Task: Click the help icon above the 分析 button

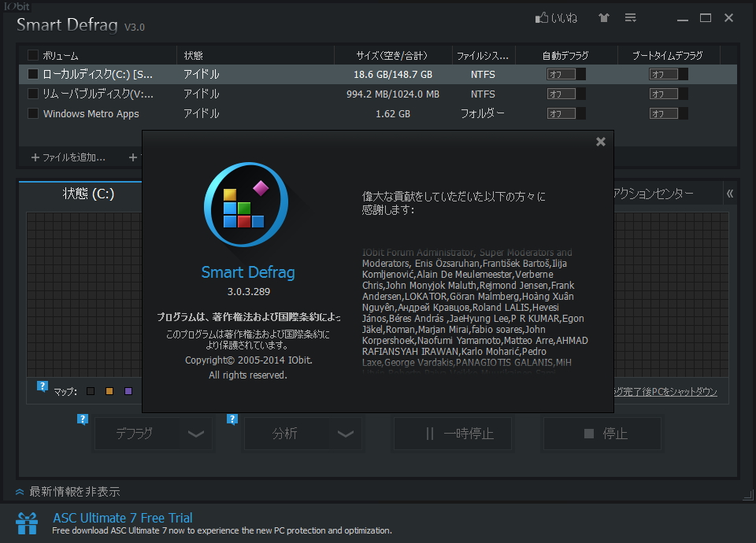Action: [x=232, y=419]
